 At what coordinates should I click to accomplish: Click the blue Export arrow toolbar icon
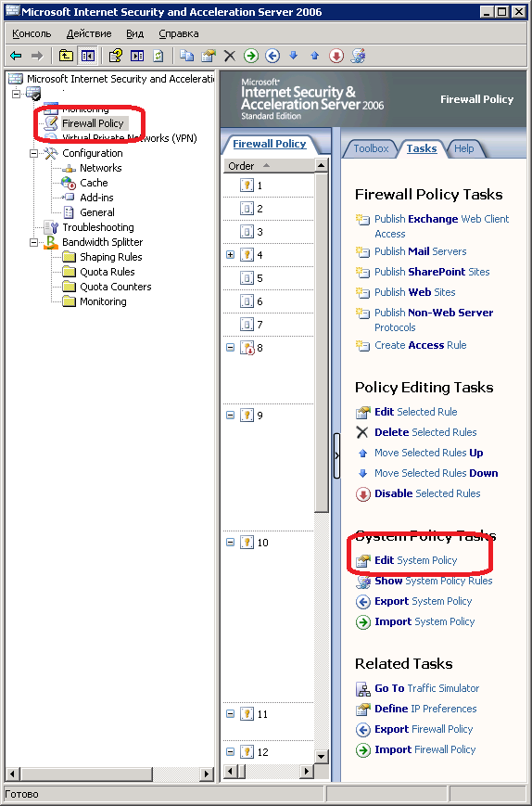click(x=272, y=56)
